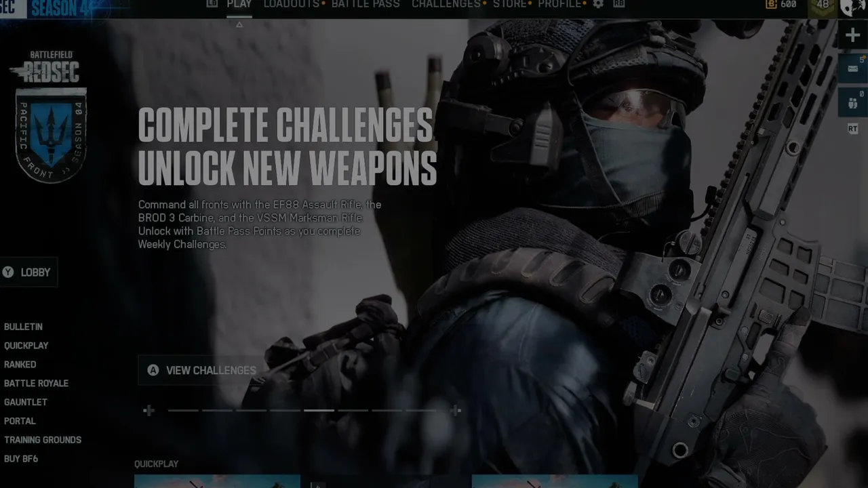The width and height of the screenshot is (868, 488).
Task: Open the BATTLE PASS tab
Action: (366, 4)
